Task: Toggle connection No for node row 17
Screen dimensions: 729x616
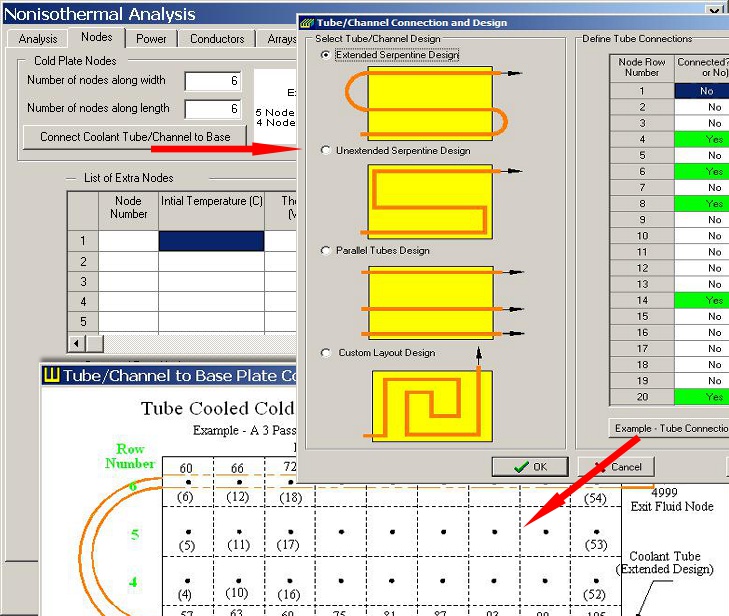Action: click(x=702, y=349)
